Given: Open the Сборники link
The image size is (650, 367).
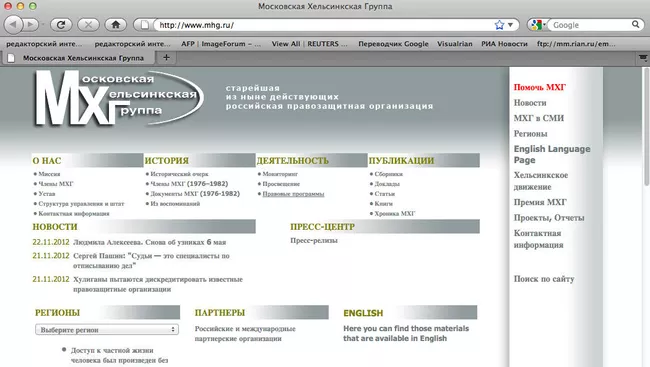Looking at the screenshot, I should (x=388, y=174).
